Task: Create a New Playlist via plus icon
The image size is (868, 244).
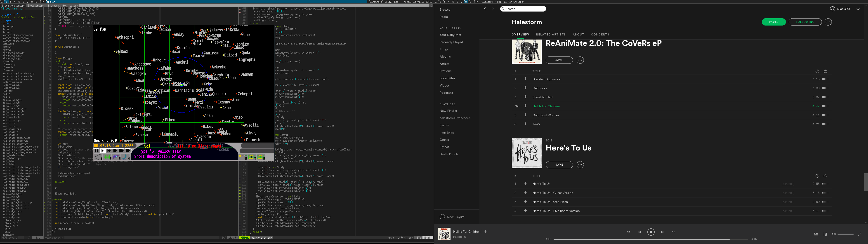Action: pyautogui.click(x=442, y=217)
